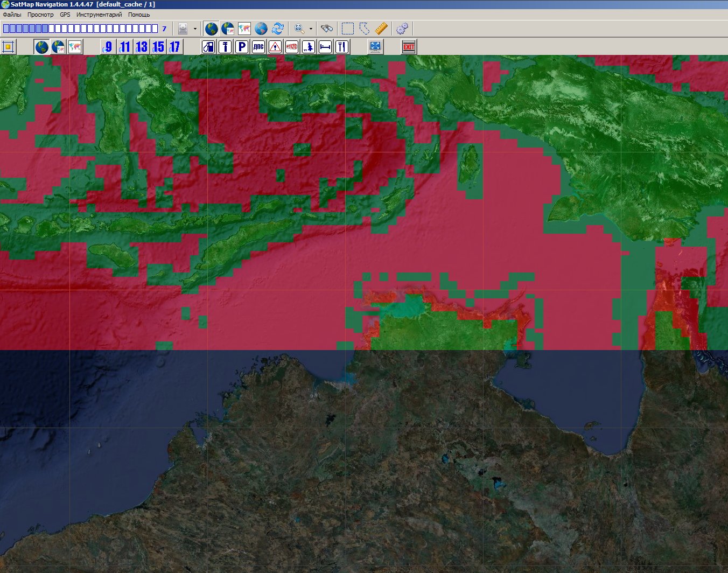Open the Инструментарий menu

[x=99, y=15]
